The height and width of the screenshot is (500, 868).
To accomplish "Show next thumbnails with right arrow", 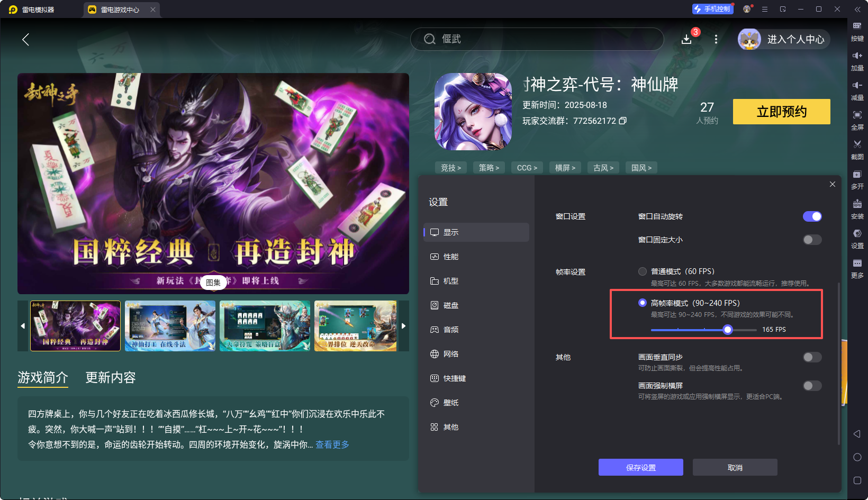I will [404, 326].
